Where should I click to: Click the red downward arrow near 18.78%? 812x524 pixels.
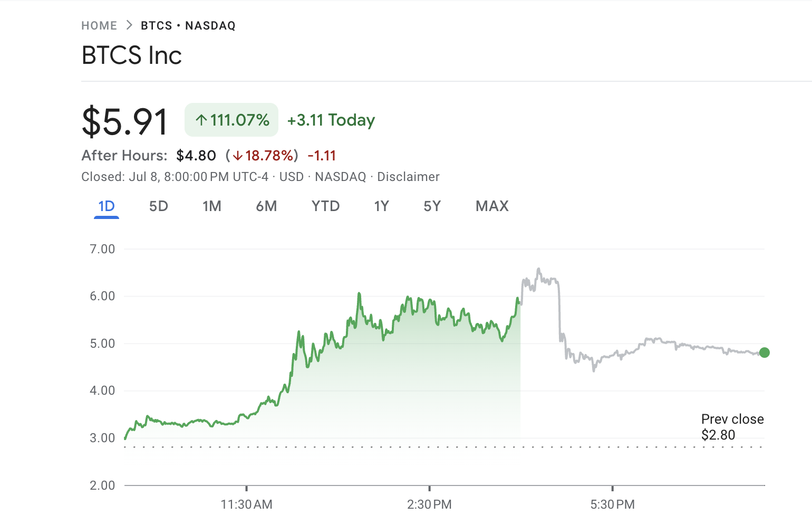(238, 156)
